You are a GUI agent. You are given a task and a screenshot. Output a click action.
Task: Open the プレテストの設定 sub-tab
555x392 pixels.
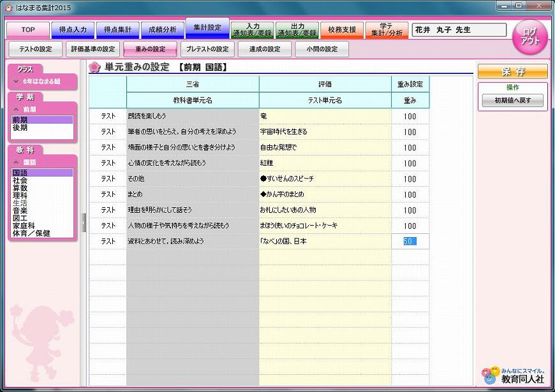pos(207,49)
